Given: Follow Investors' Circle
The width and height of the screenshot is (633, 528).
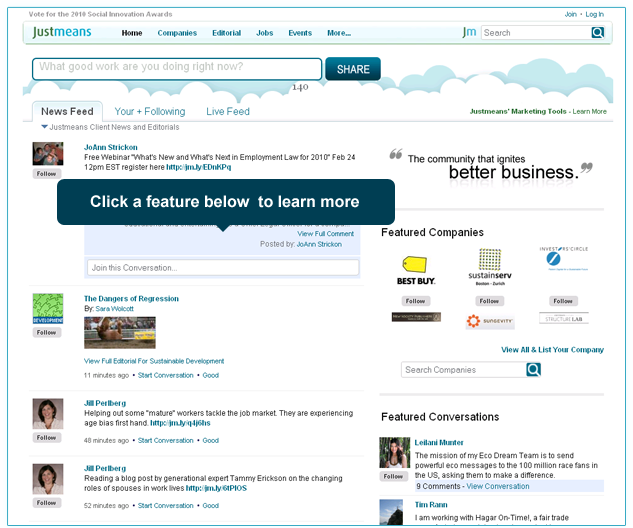Looking at the screenshot, I should pyautogui.click(x=563, y=301).
